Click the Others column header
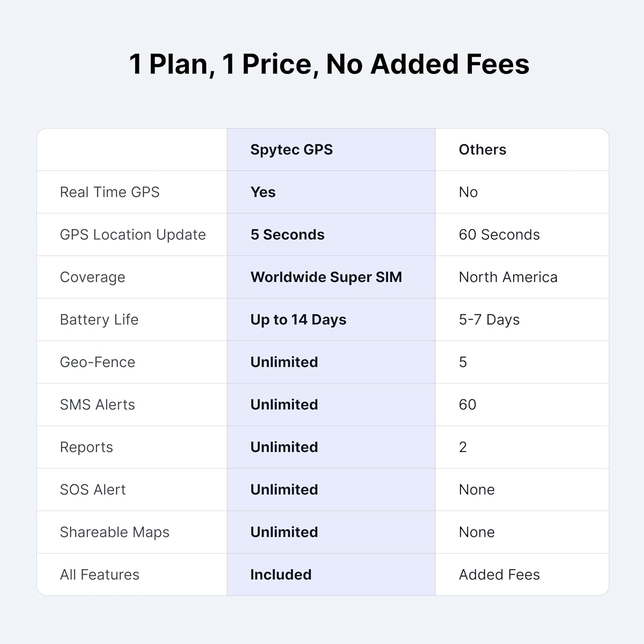Image resolution: width=644 pixels, height=644 pixels. pyautogui.click(x=482, y=149)
